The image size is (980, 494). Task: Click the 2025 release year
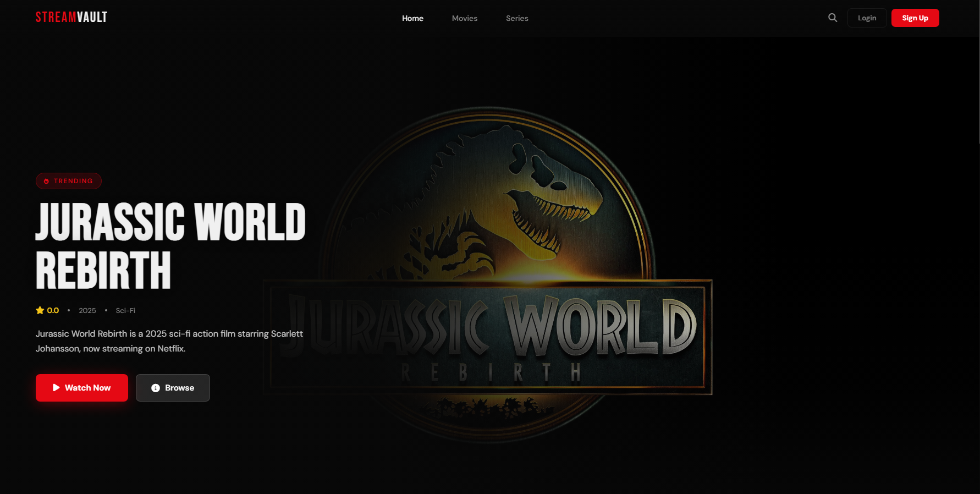(87, 311)
